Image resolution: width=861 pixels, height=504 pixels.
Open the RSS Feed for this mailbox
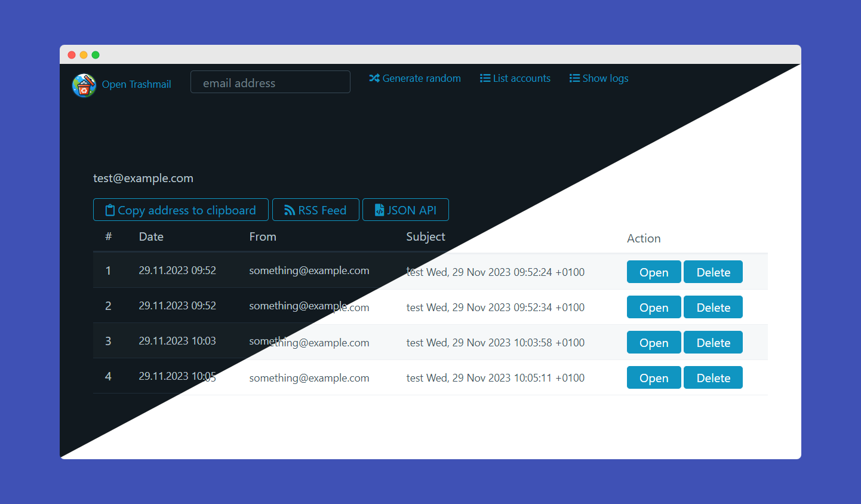[315, 210]
